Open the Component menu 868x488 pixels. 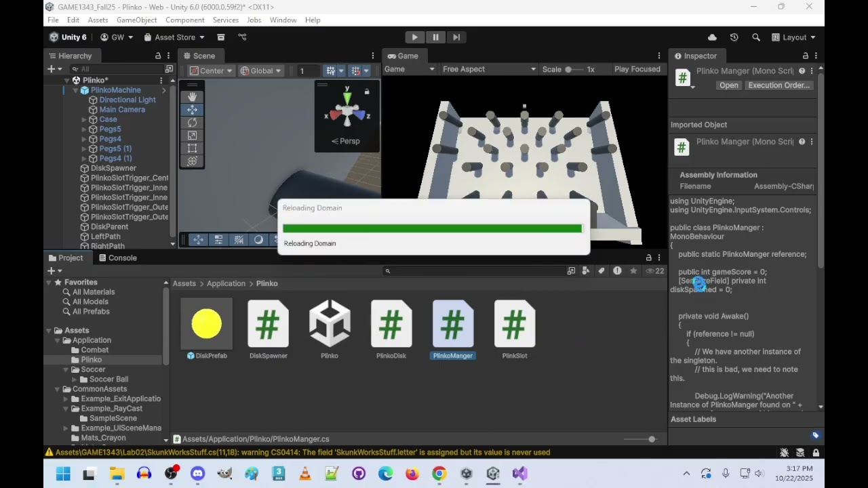[x=184, y=20]
